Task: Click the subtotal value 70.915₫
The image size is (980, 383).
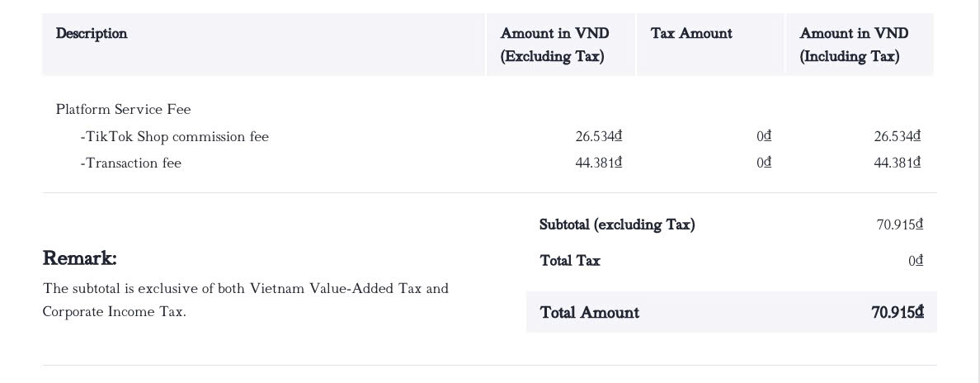Action: (900, 225)
